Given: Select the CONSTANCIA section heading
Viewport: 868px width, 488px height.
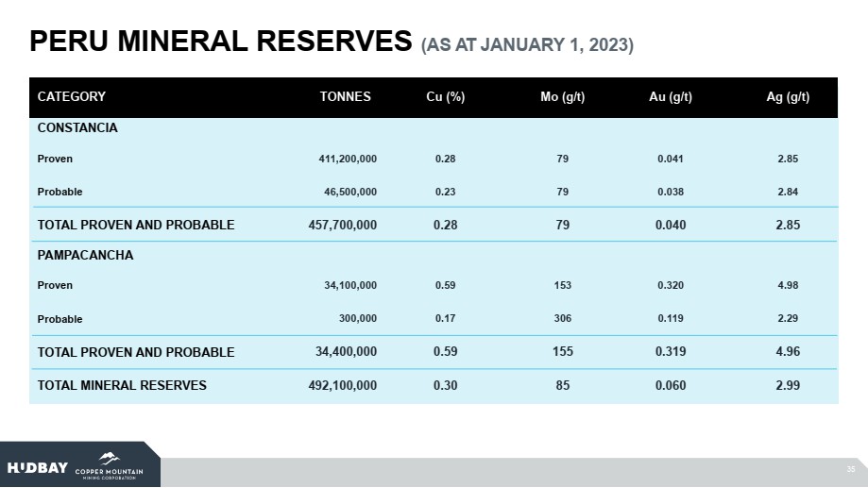Looking at the screenshot, I should 77,128.
